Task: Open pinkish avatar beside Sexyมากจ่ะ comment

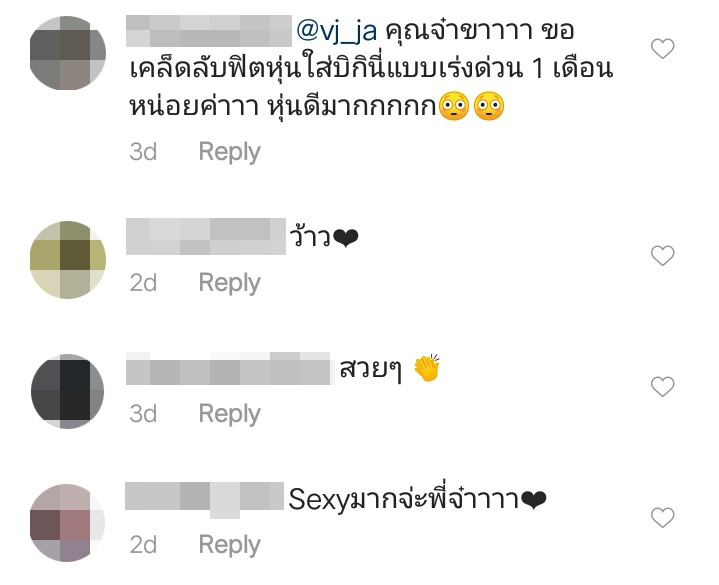Action: pos(68,523)
